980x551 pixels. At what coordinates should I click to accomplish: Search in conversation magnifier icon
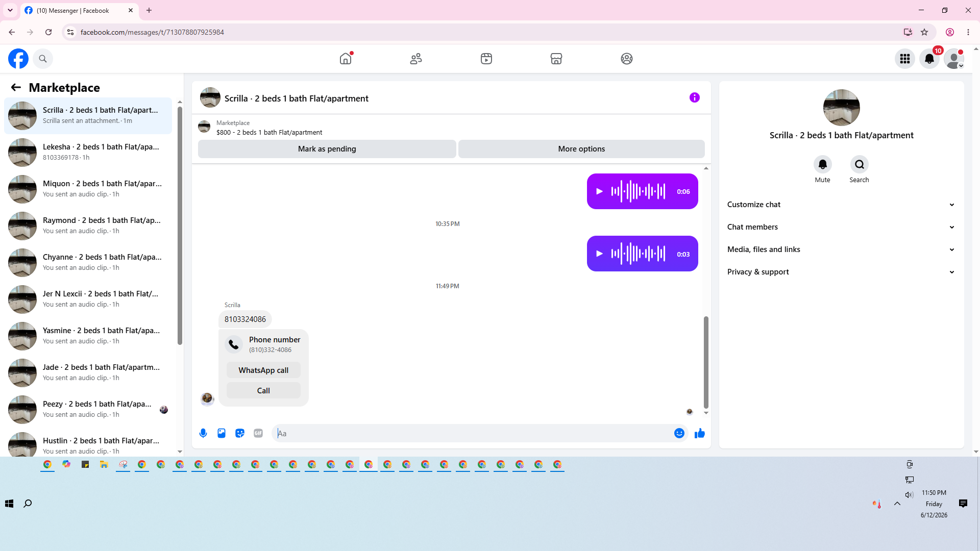tap(860, 164)
